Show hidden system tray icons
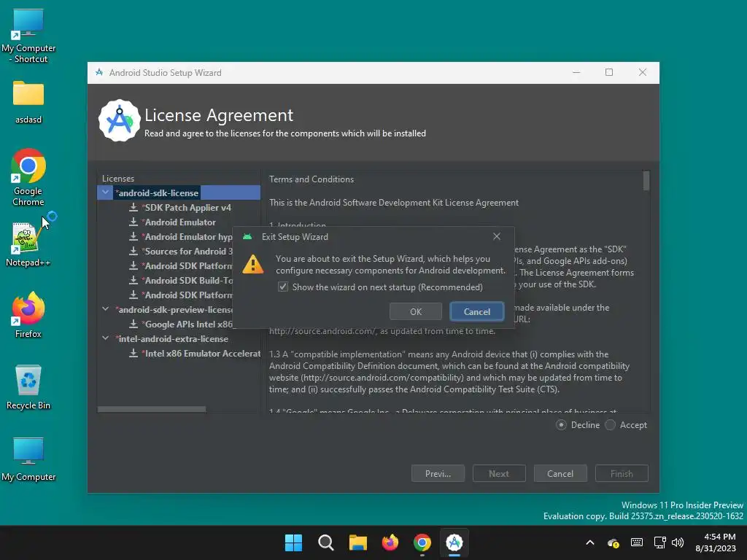The height and width of the screenshot is (560, 747). pos(589,542)
